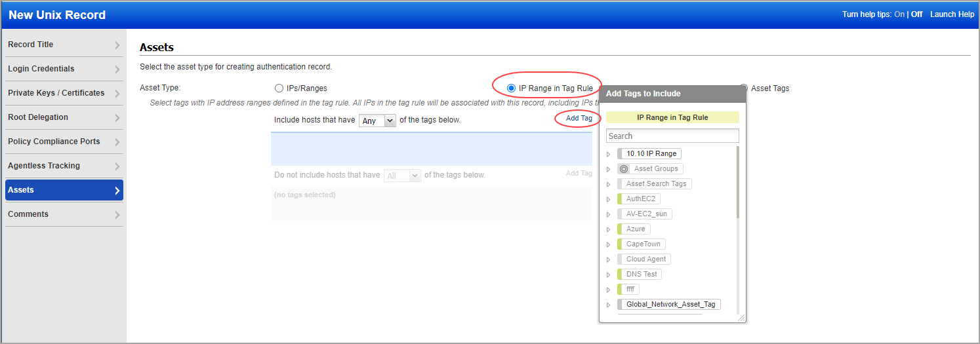This screenshot has height=344, width=980.
Task: Click the tag Search field
Action: click(x=672, y=136)
